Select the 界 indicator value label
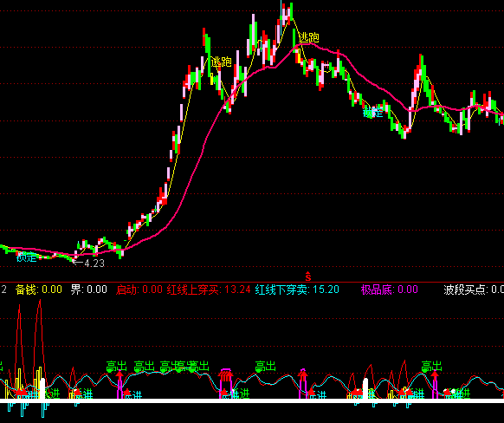The height and width of the screenshot is (423, 504). pos(88,290)
